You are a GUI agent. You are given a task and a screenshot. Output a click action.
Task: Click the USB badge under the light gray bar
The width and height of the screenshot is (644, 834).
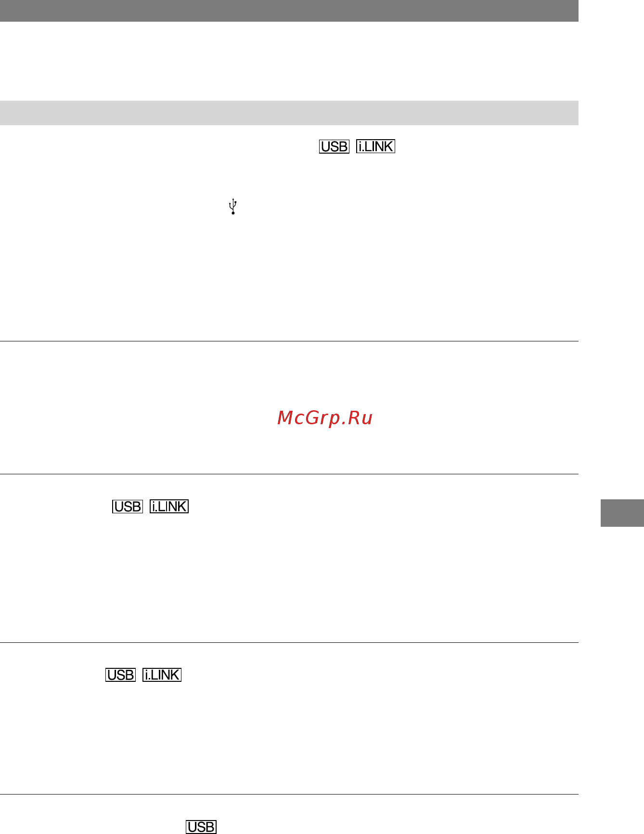(334, 146)
